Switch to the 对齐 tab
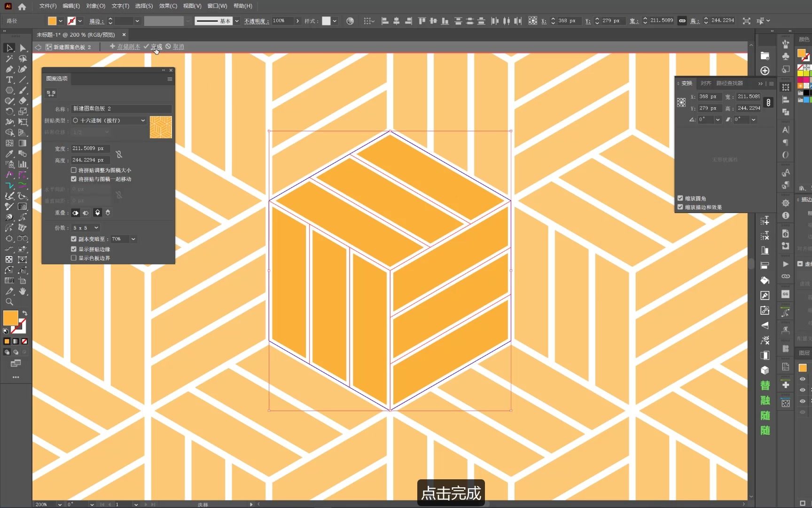 click(x=706, y=83)
